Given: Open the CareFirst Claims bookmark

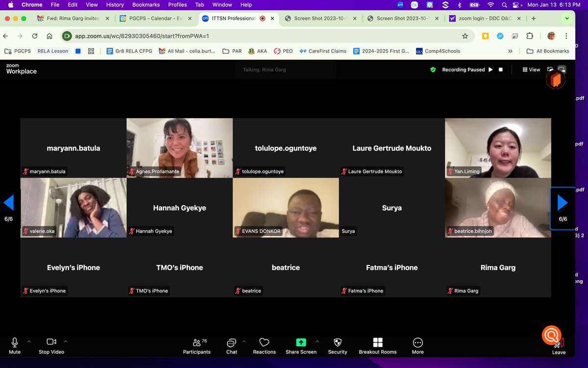Looking at the screenshot, I should click(x=322, y=51).
